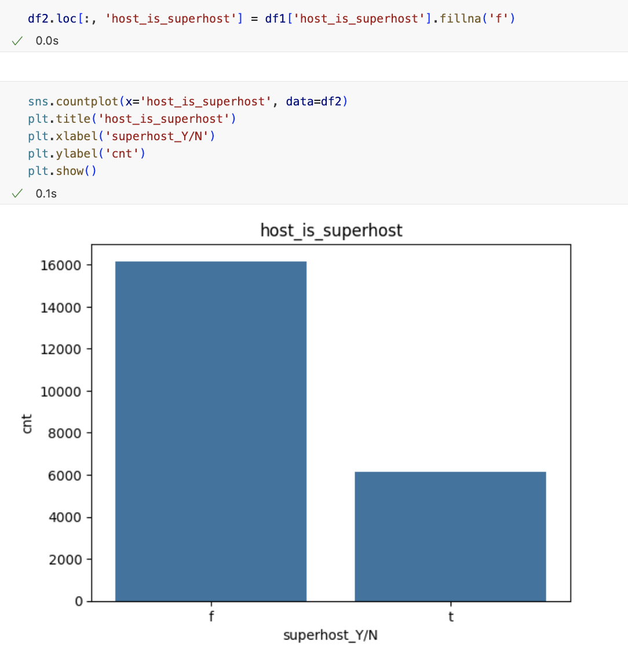Click the x-axis tick label 't'
The width and height of the screenshot is (628, 672).
click(451, 617)
